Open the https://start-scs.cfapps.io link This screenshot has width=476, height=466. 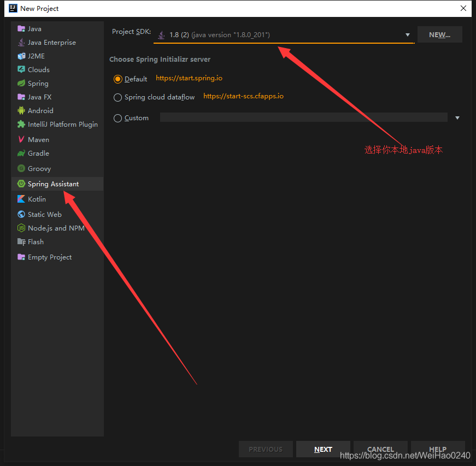(x=243, y=96)
